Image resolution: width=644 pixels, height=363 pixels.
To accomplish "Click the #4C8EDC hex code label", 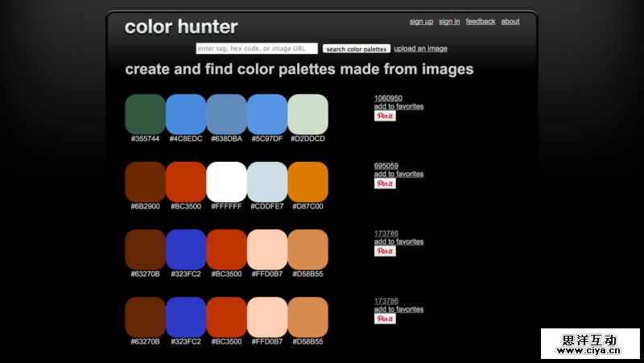I will point(186,138).
